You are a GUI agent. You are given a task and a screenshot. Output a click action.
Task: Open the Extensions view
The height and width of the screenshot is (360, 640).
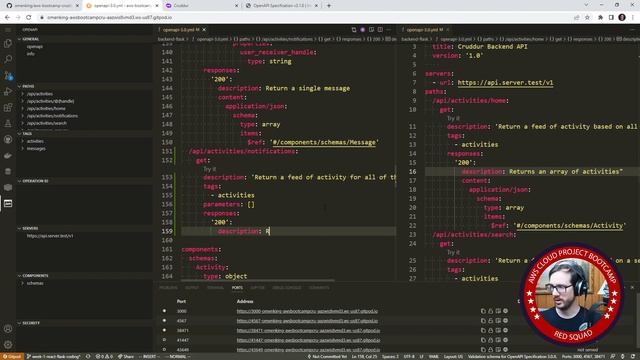coord(8,107)
